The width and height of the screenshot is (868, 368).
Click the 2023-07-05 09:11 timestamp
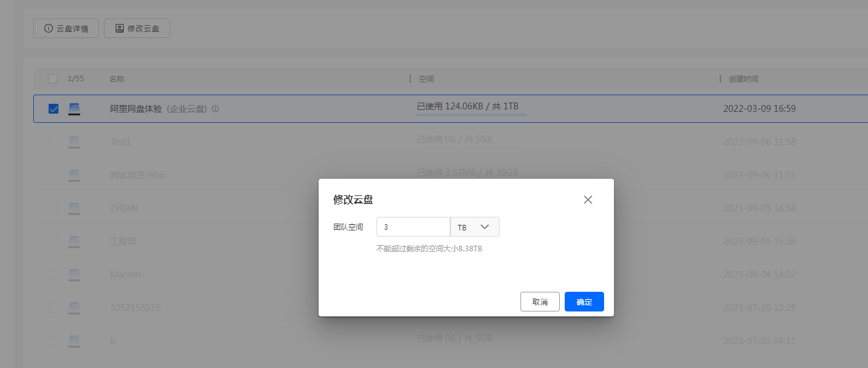[x=760, y=340]
